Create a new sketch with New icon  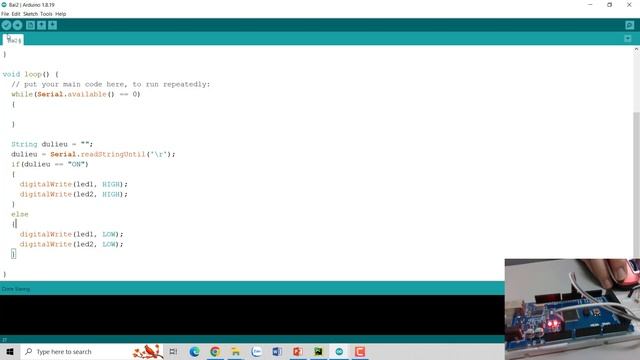coord(30,25)
